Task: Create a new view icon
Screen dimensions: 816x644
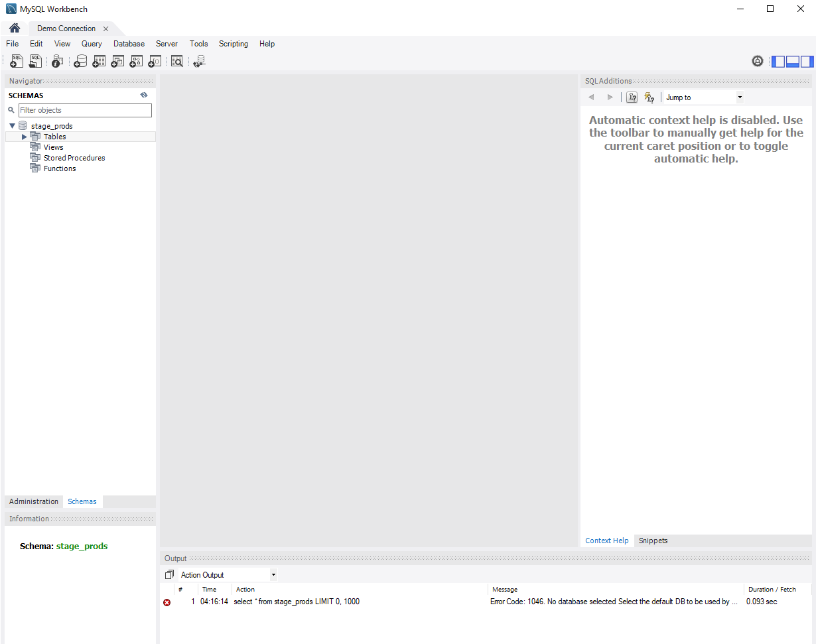Action: pyautogui.click(x=117, y=61)
